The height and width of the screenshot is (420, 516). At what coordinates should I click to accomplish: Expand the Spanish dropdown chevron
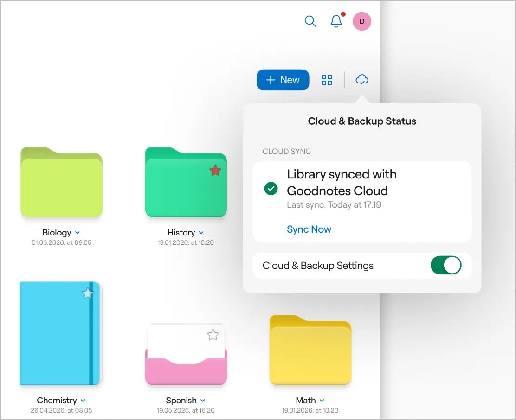[x=203, y=400]
